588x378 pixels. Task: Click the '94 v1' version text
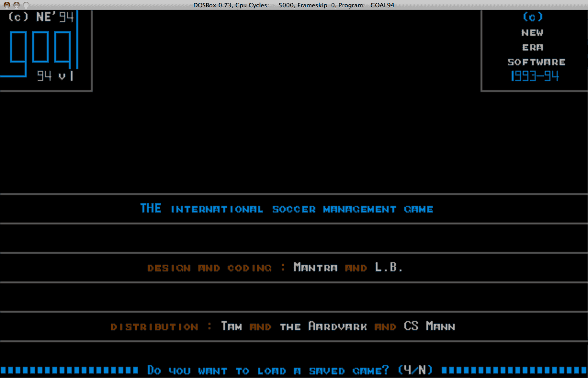[x=55, y=76]
